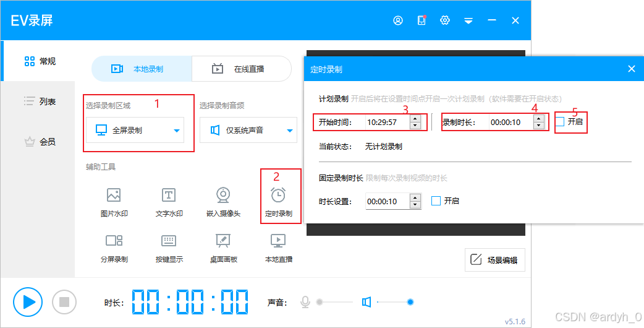Click 场景编辑 scene edit button
The width and height of the screenshot is (644, 328).
[495, 260]
